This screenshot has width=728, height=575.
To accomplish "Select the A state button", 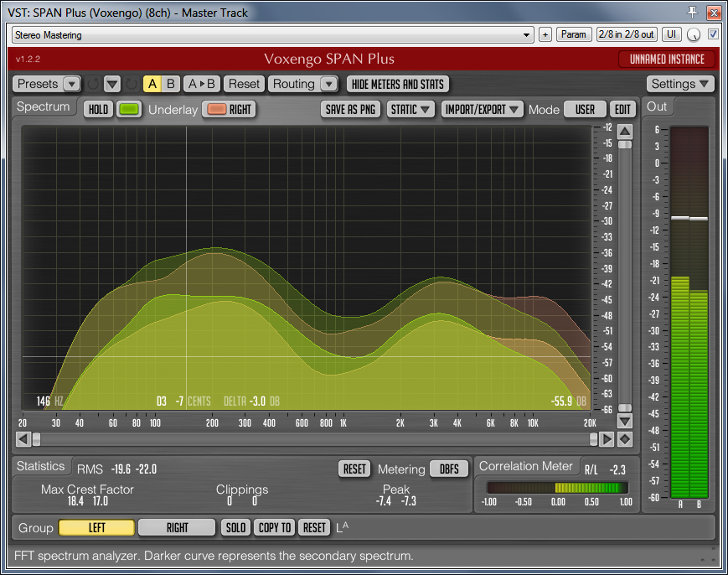I will coord(152,84).
